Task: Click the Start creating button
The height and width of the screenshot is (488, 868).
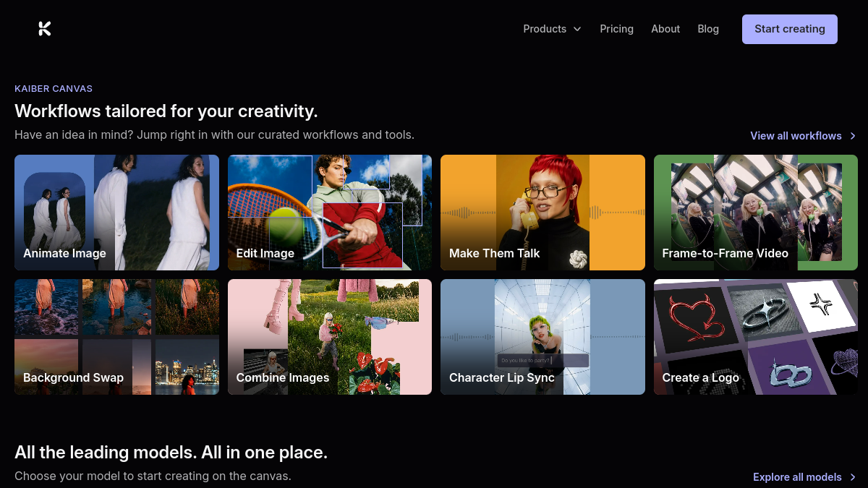Action: click(x=790, y=29)
